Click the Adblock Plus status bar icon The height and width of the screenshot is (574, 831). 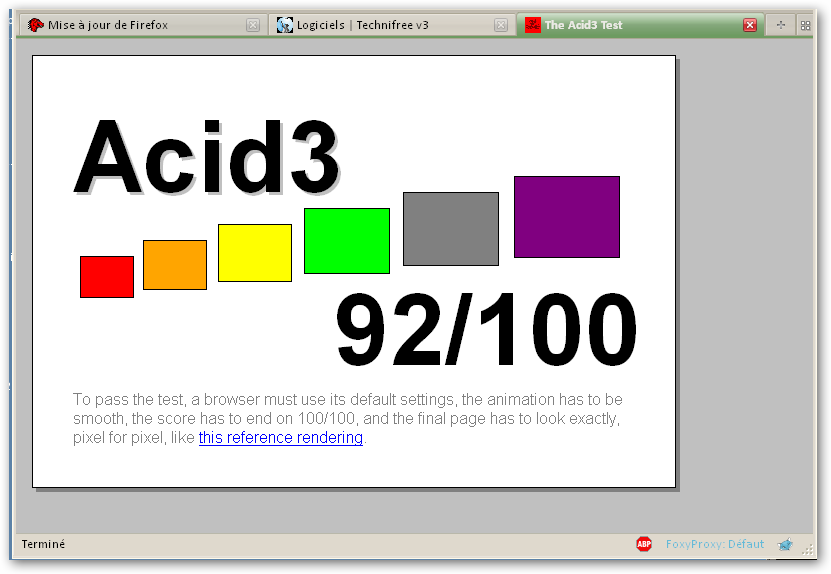coord(644,544)
